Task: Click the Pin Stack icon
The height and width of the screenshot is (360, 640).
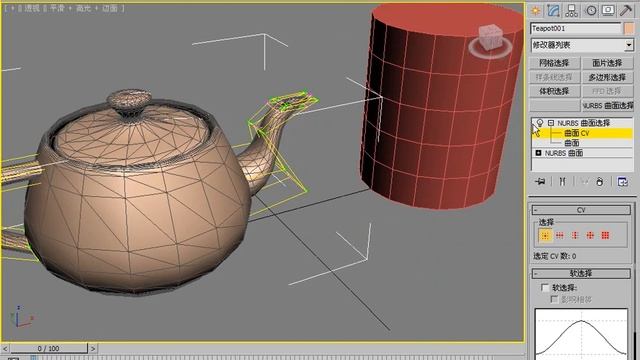Action: coord(540,182)
